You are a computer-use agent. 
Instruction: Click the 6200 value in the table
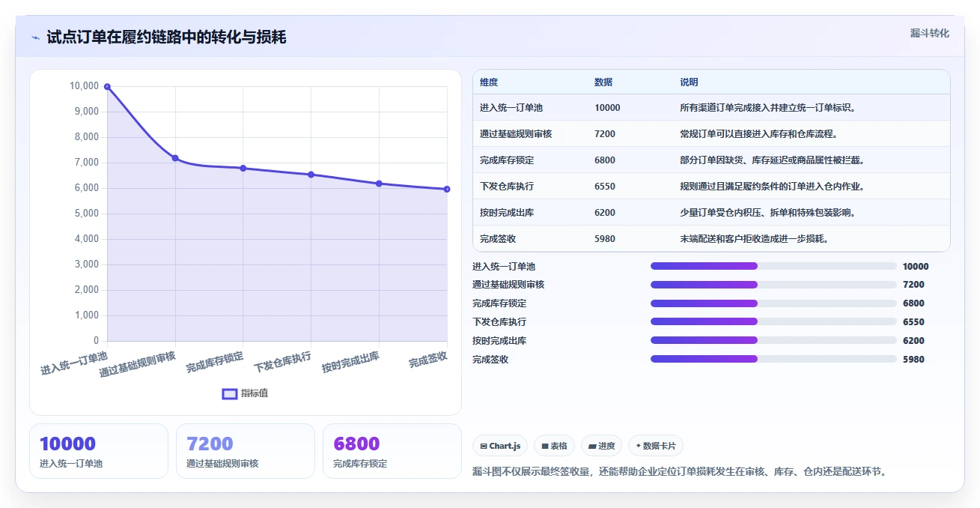[x=605, y=213]
